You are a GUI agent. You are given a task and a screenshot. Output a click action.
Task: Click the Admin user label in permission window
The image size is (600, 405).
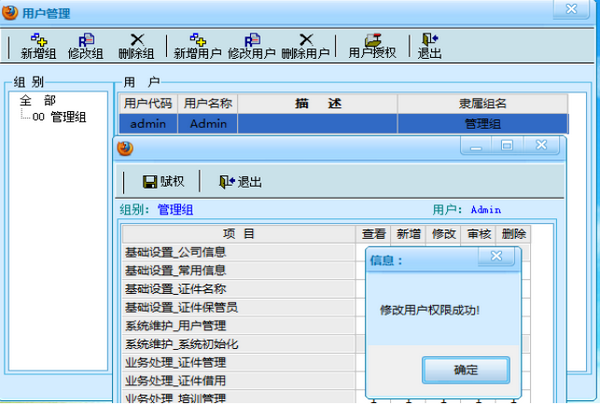click(x=486, y=210)
